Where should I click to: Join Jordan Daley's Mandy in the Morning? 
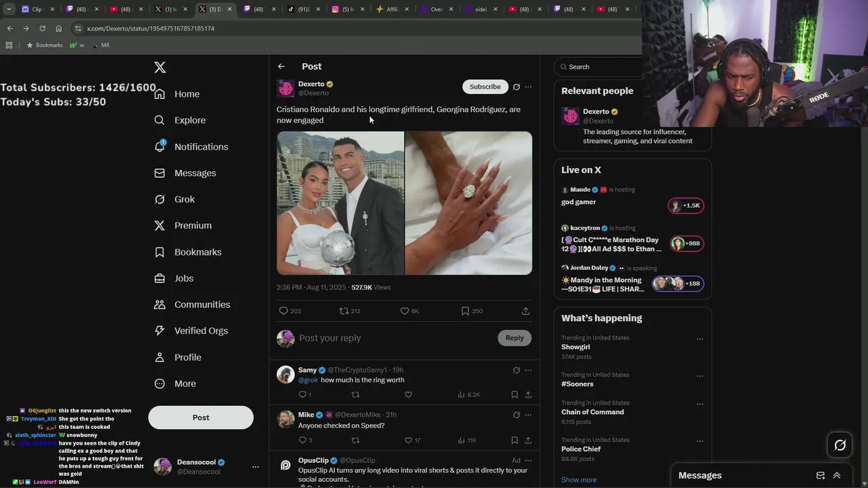click(632, 279)
